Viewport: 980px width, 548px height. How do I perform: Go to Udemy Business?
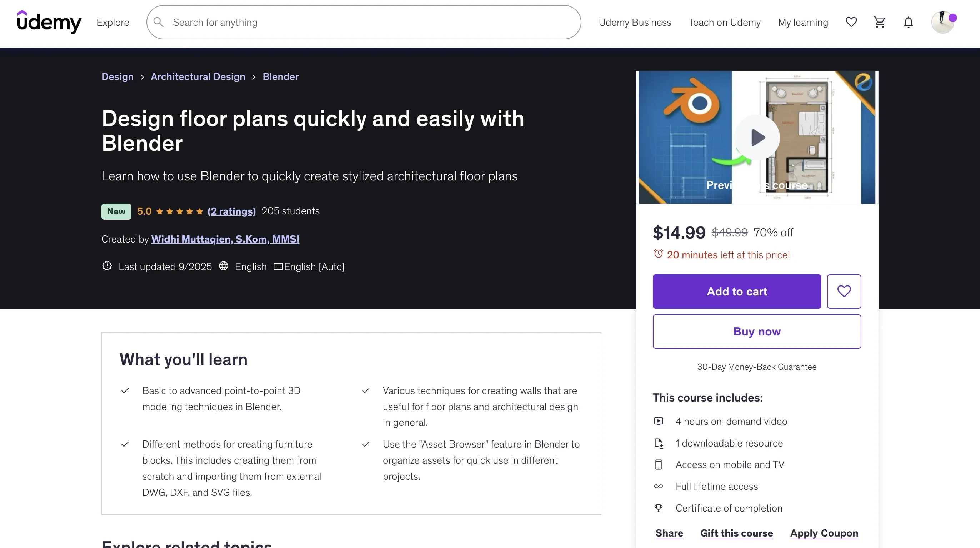click(635, 23)
